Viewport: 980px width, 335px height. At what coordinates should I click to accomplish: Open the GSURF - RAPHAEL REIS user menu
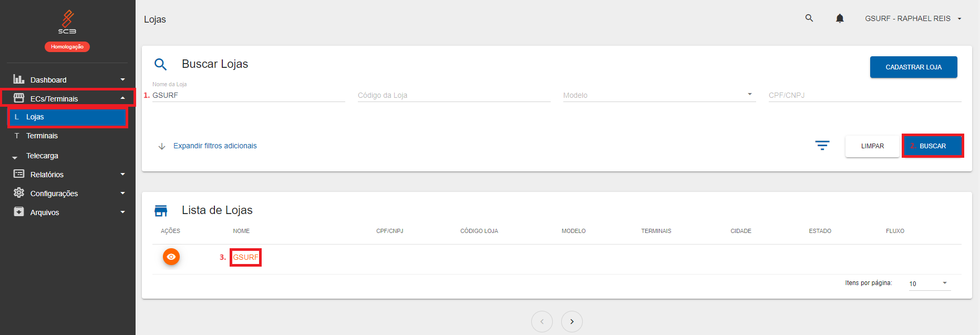coord(913,18)
